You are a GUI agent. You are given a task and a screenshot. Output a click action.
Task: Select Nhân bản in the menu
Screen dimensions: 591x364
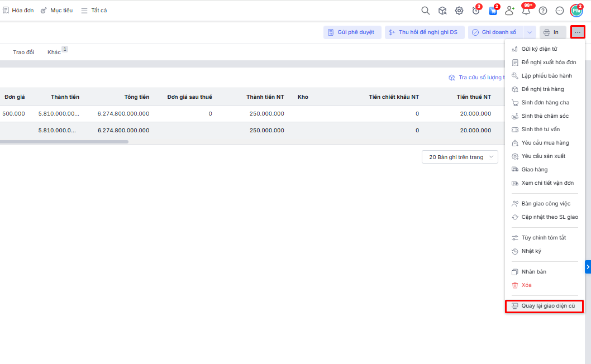533,272
